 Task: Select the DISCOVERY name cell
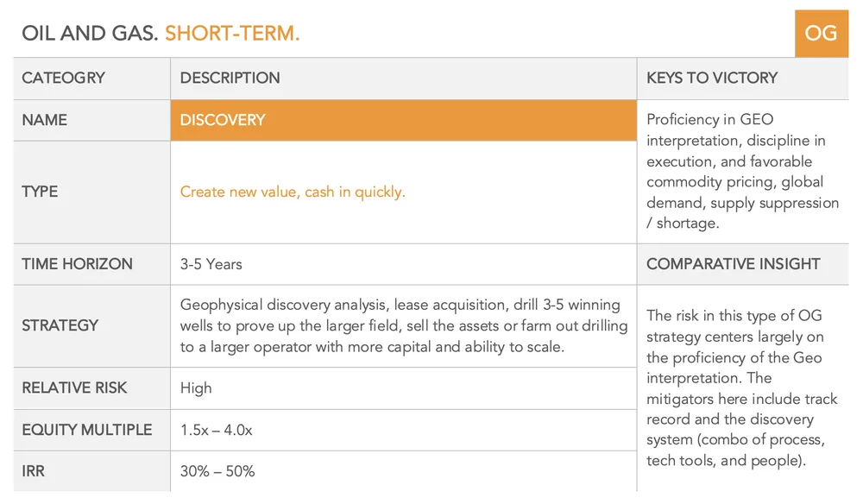pyautogui.click(x=403, y=120)
